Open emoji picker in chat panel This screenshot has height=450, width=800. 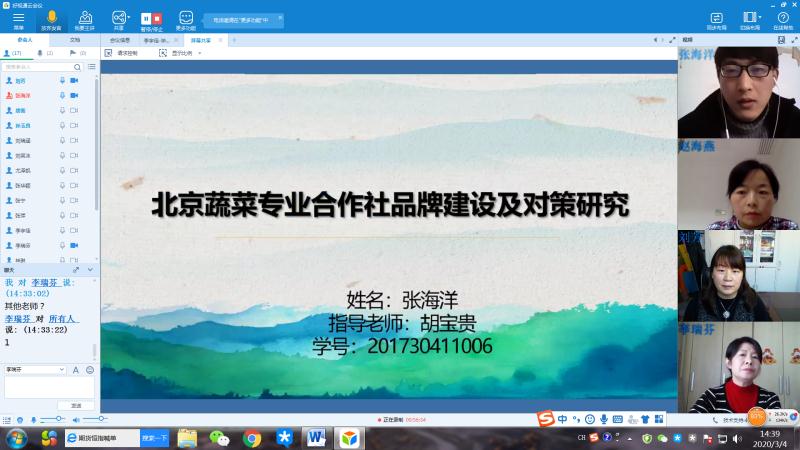click(90, 370)
